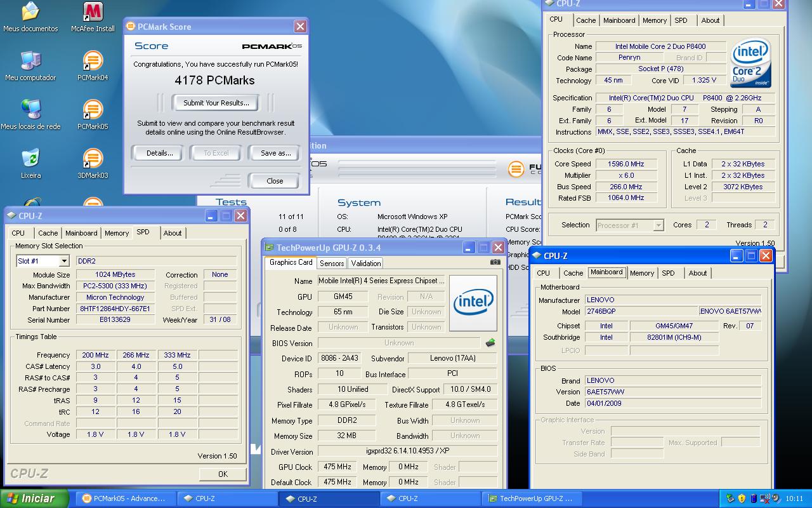Select Sensors tab in GPU-Z
The height and width of the screenshot is (508, 812).
pos(332,263)
